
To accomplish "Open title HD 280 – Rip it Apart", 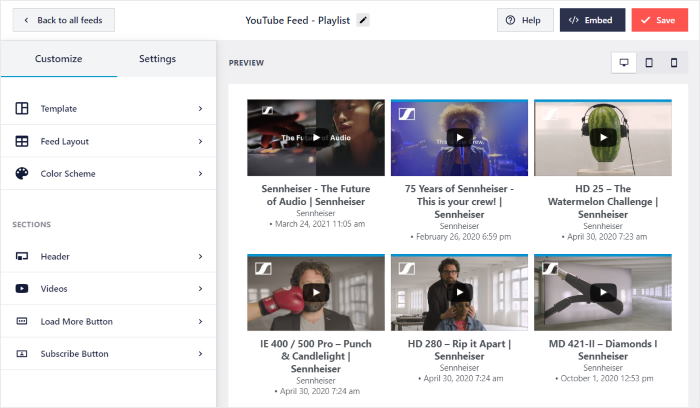I will click(x=459, y=350).
